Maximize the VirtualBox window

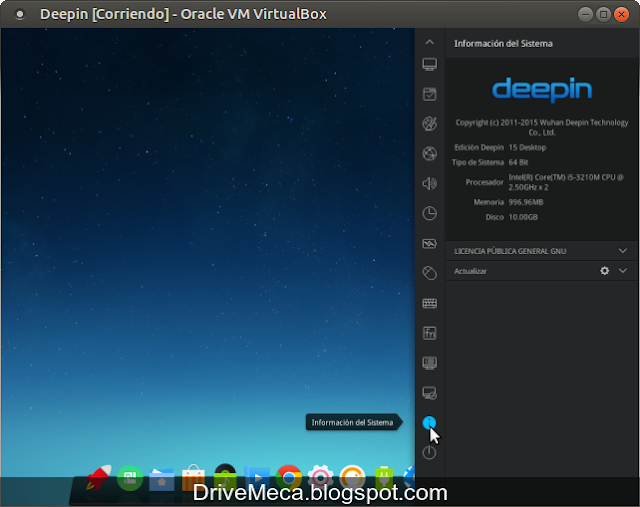[x=603, y=14]
